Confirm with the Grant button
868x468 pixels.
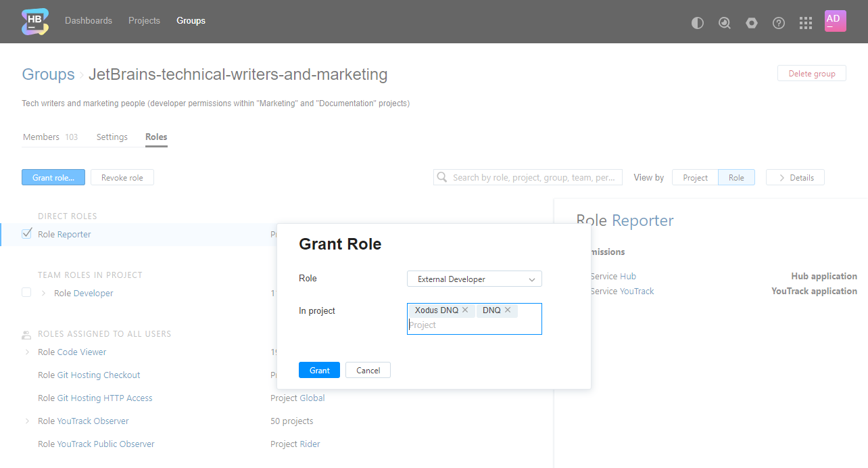click(319, 370)
